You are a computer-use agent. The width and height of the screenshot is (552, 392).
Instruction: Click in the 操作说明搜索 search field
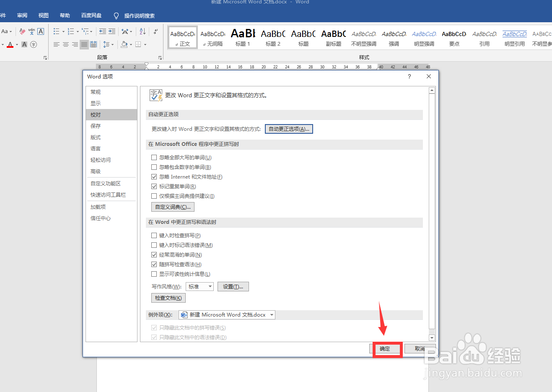(140, 16)
